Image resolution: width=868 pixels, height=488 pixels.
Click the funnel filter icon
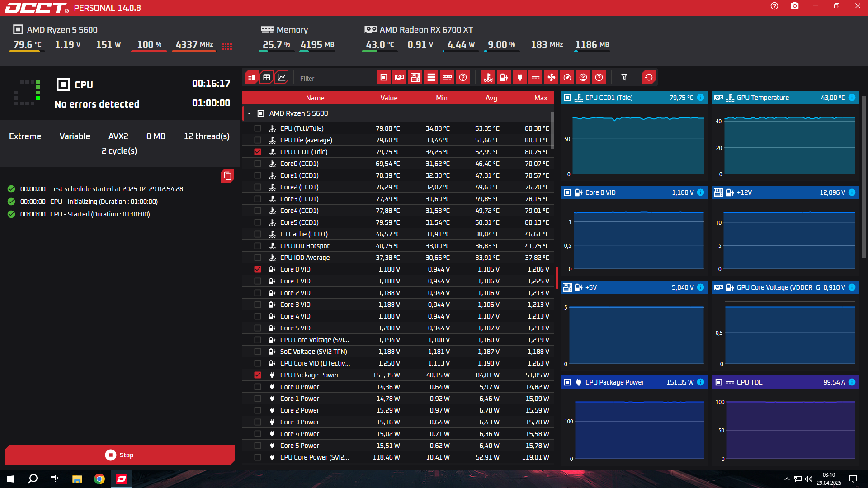(624, 77)
